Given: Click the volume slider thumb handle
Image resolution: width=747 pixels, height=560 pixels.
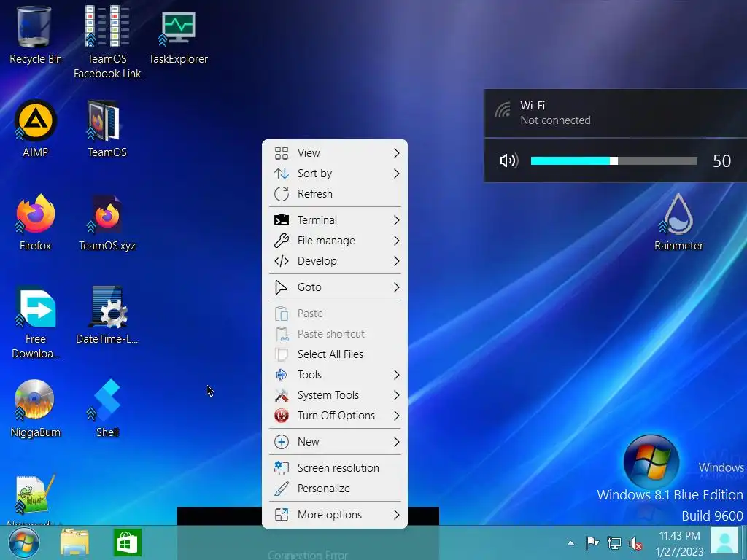Looking at the screenshot, I should coord(614,161).
